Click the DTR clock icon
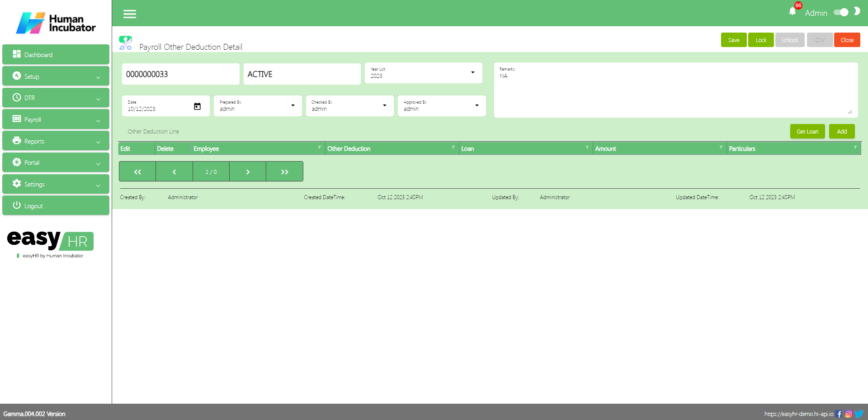868x420 pixels. click(17, 97)
